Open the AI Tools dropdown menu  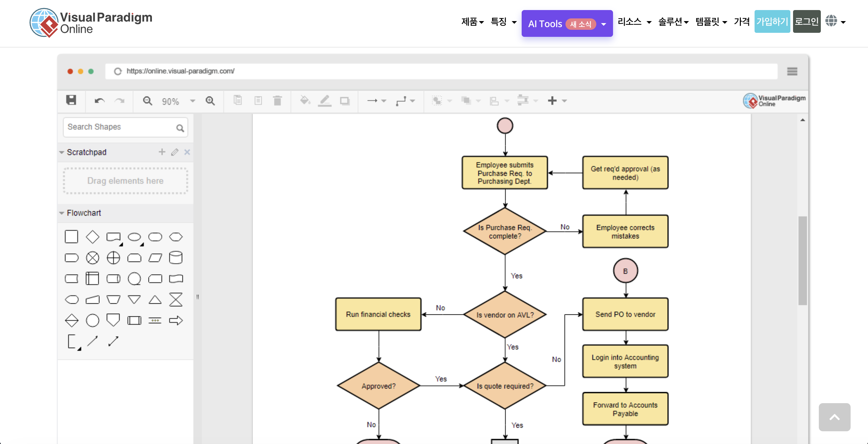pos(604,23)
